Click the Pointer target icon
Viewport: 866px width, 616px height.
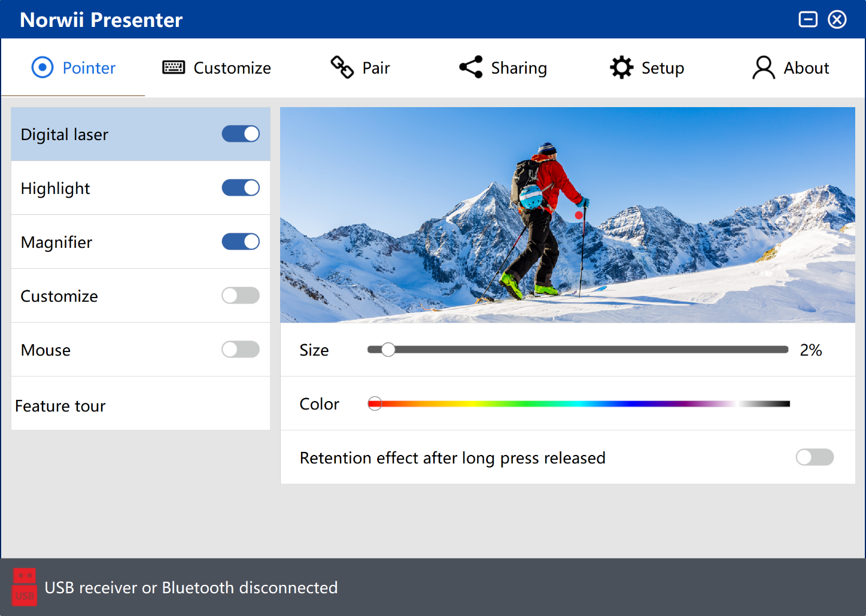click(x=42, y=68)
